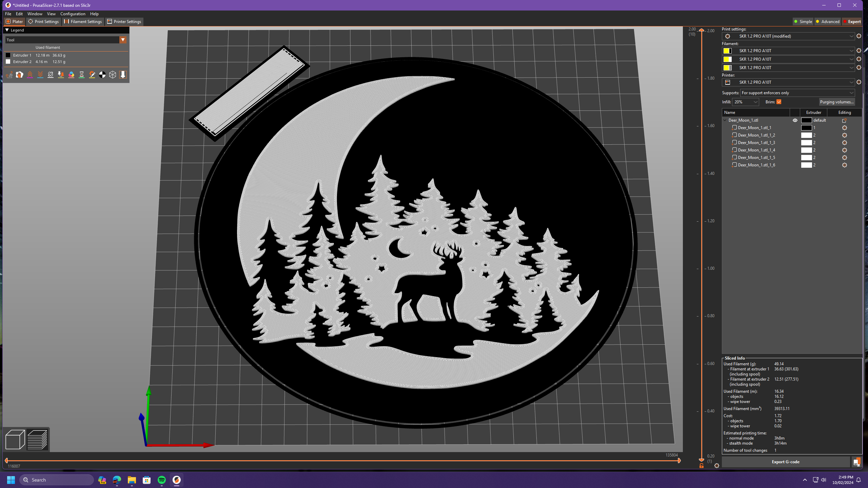Open print settings gear next to SKR preset
The height and width of the screenshot is (488, 868).
point(859,36)
